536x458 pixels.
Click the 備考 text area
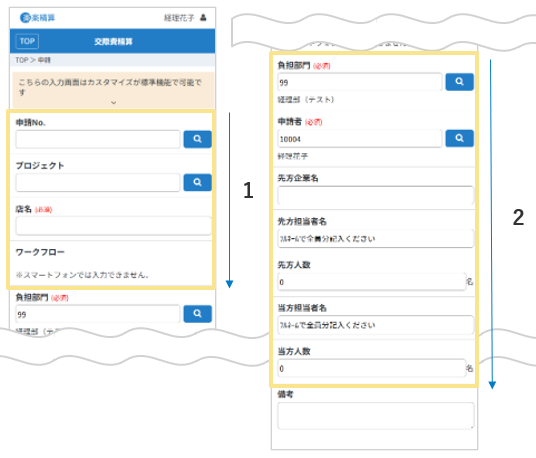tap(375, 416)
